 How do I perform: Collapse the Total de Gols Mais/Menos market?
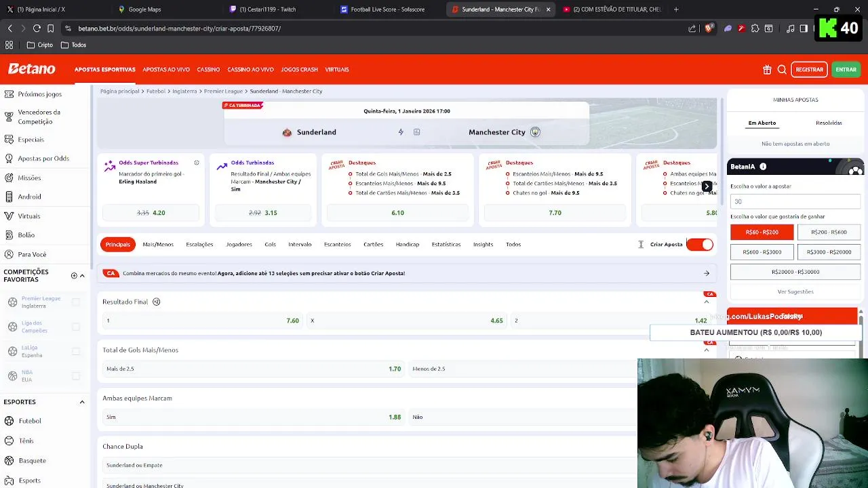pos(707,350)
